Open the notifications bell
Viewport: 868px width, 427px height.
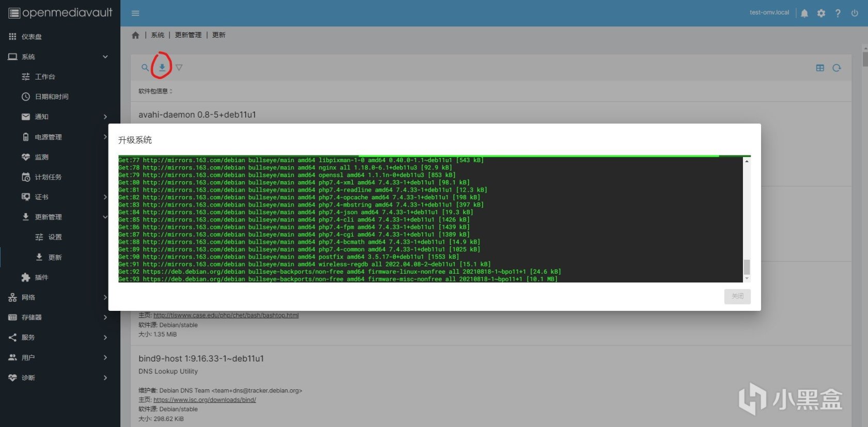point(804,13)
